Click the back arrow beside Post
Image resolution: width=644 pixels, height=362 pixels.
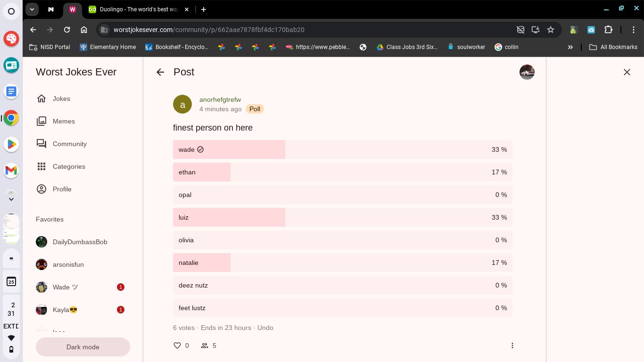tap(160, 72)
